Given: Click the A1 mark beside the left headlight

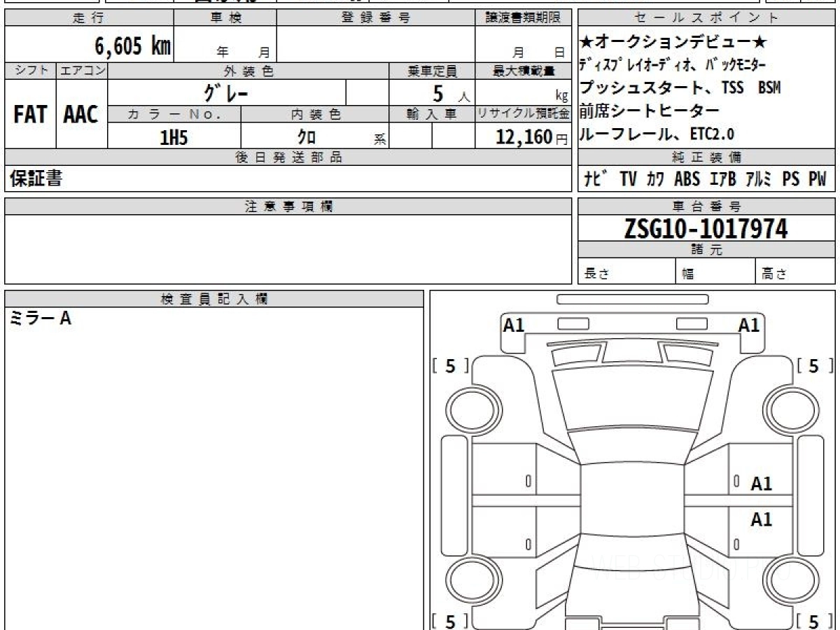Looking at the screenshot, I should click(514, 325).
